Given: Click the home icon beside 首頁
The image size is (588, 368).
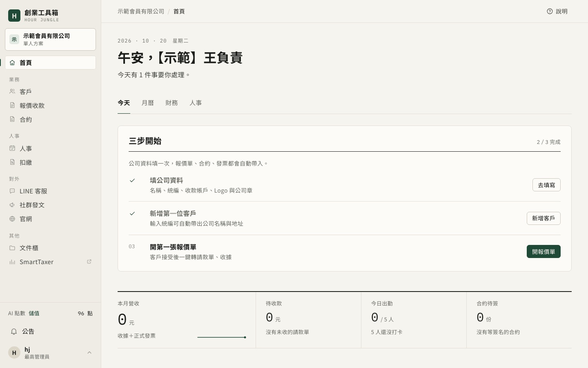Looking at the screenshot, I should click(x=12, y=63).
